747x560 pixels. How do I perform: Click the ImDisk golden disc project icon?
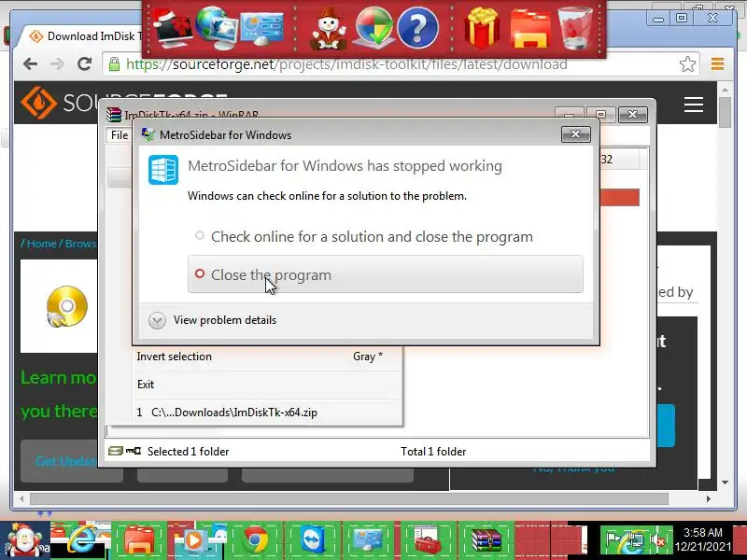point(66,306)
